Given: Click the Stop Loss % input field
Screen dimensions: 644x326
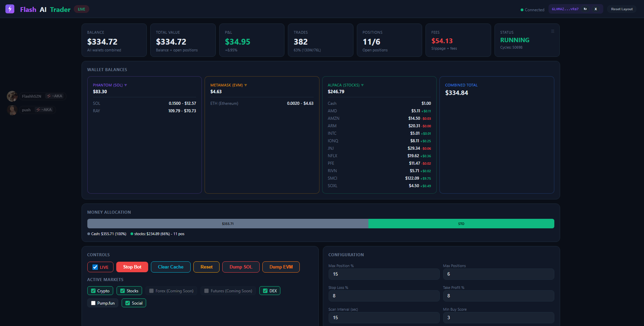Looking at the screenshot, I should pyautogui.click(x=384, y=296).
